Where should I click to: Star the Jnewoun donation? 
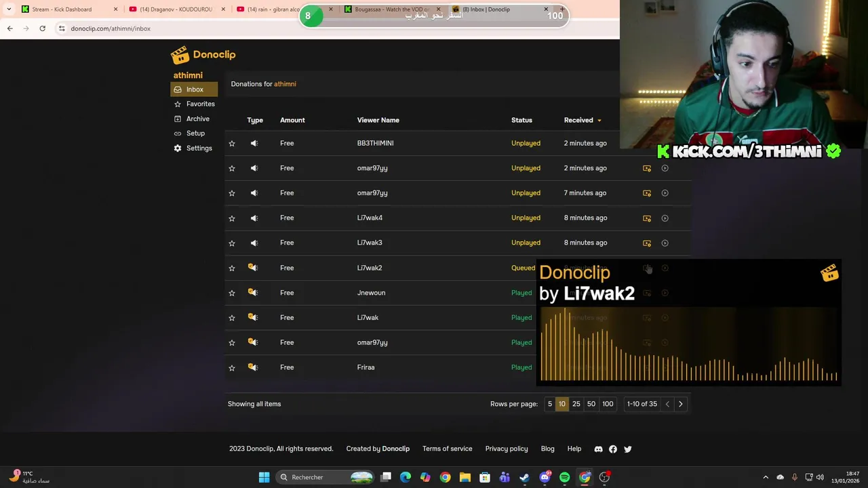[x=232, y=293]
